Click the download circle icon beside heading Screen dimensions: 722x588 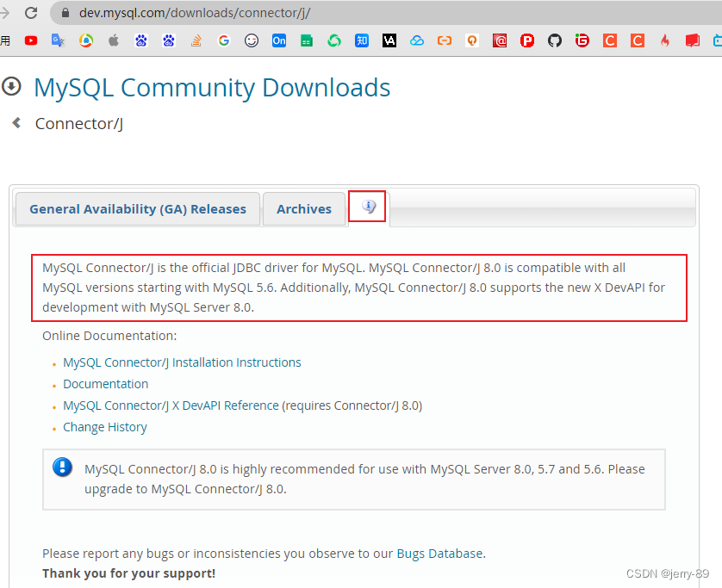click(11, 86)
